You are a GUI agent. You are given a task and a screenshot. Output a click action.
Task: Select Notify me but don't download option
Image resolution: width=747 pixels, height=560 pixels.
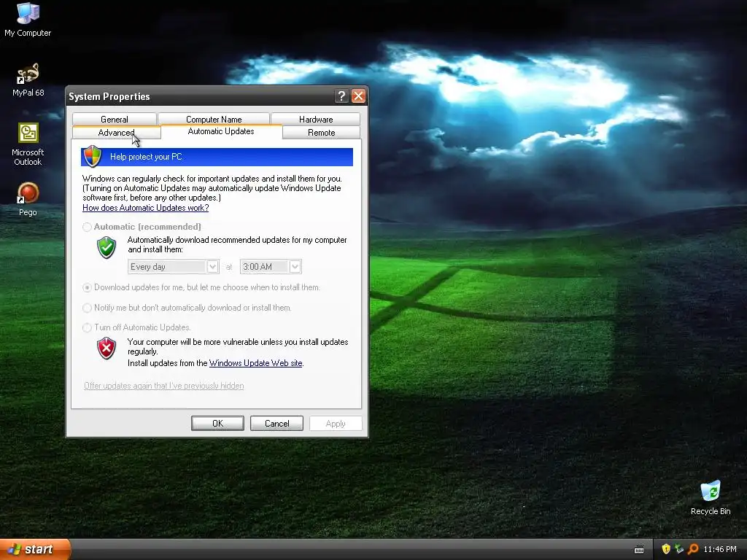(87, 308)
